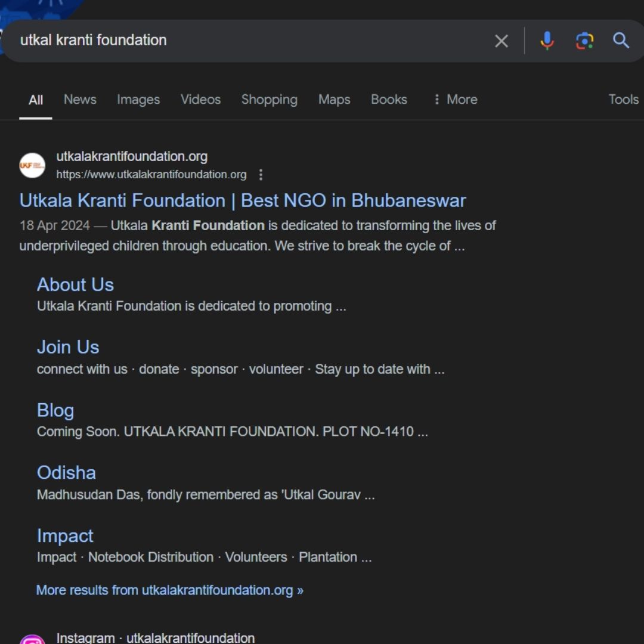The height and width of the screenshot is (644, 644).
Task: Switch to the Images tab
Action: pos(138,100)
